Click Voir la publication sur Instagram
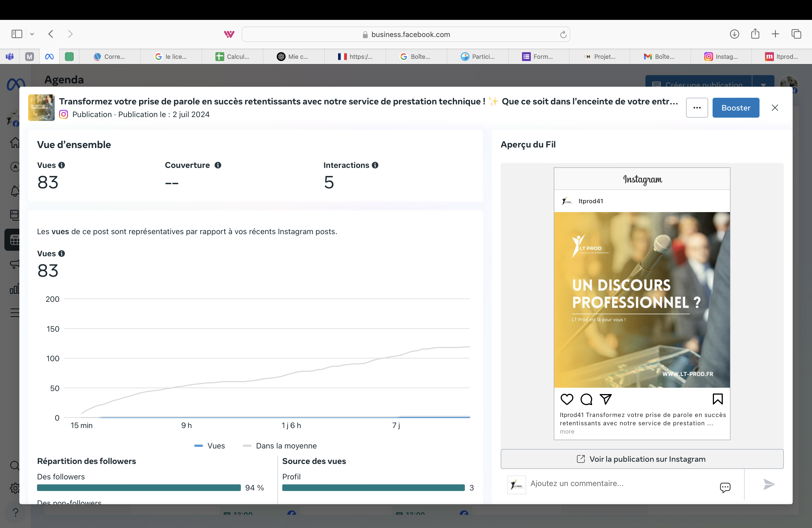The height and width of the screenshot is (528, 812). 642,459
